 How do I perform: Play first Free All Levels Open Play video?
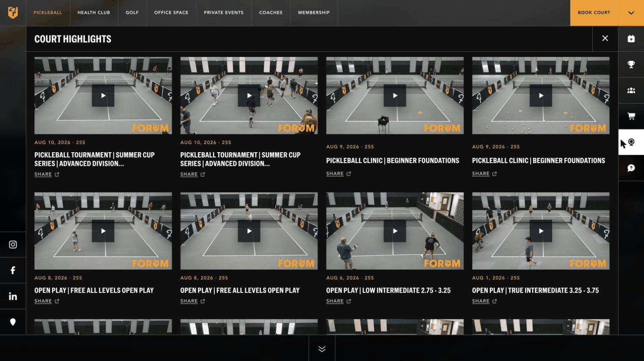pos(103,231)
